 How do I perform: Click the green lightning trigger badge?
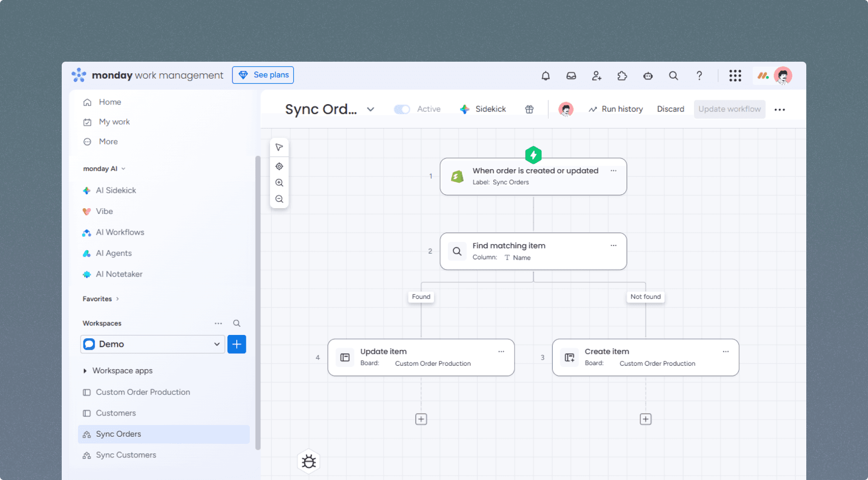(533, 155)
